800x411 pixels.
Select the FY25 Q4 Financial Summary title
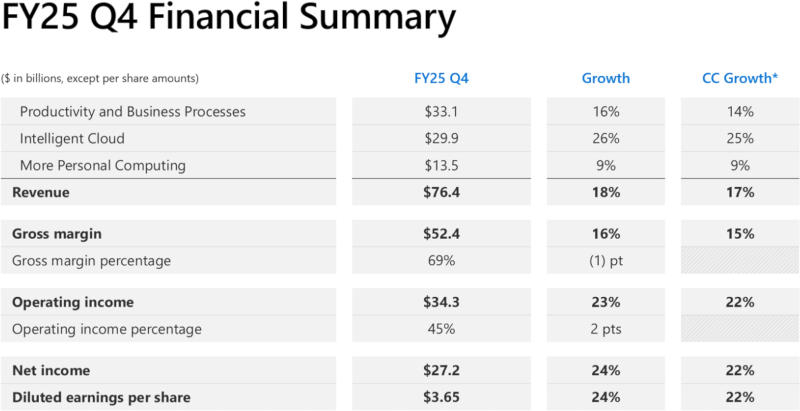[x=229, y=20]
